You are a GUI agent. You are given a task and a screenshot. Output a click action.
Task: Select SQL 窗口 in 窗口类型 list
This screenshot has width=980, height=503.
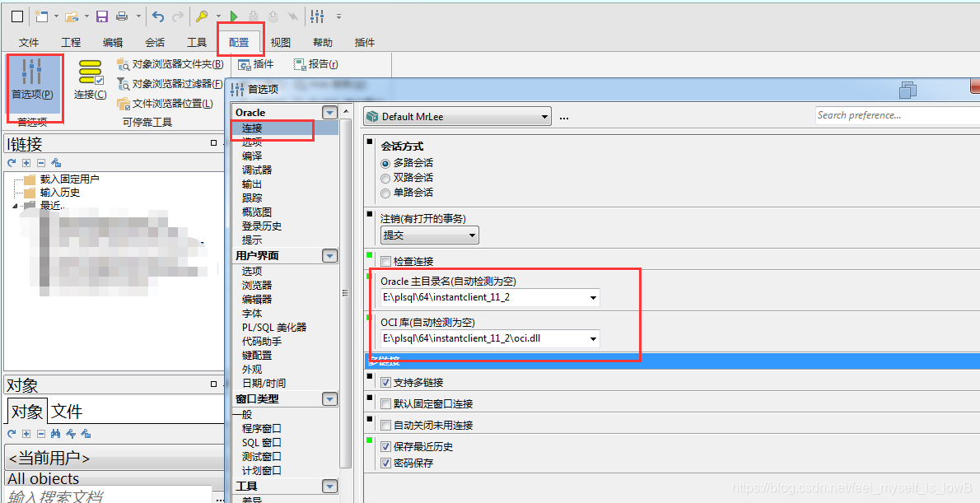coord(261,442)
